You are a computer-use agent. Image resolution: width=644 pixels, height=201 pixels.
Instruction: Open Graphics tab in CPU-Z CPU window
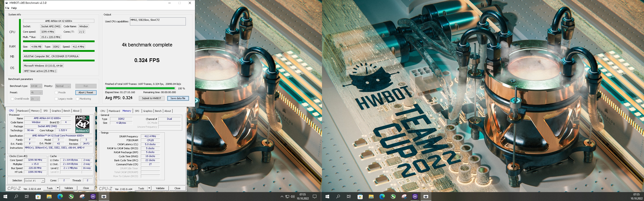click(x=56, y=111)
